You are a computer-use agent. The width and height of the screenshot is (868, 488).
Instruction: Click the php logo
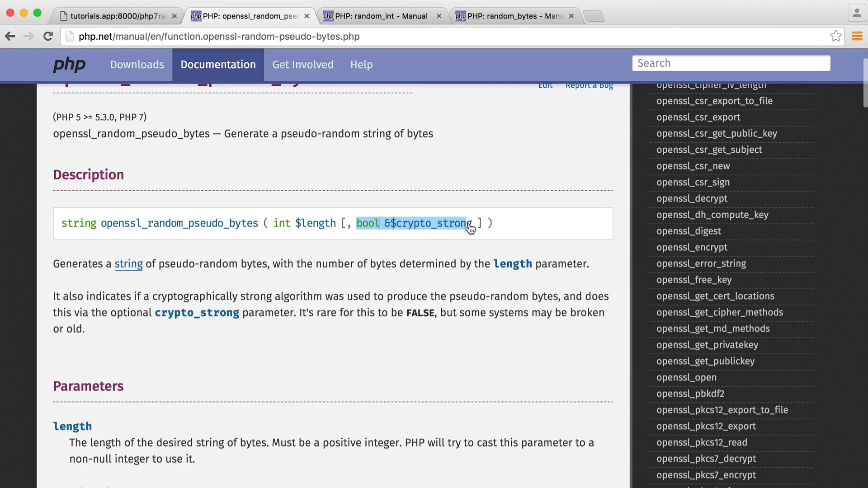point(69,65)
